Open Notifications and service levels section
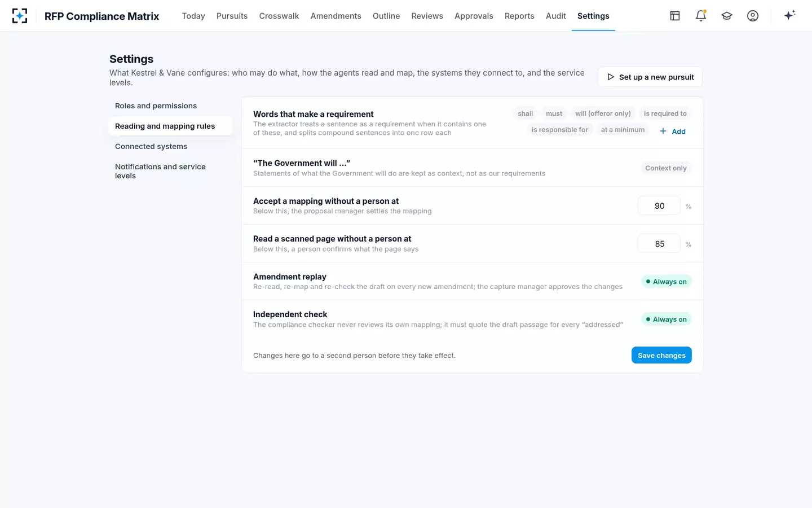The width and height of the screenshot is (812, 508). pyautogui.click(x=170, y=172)
